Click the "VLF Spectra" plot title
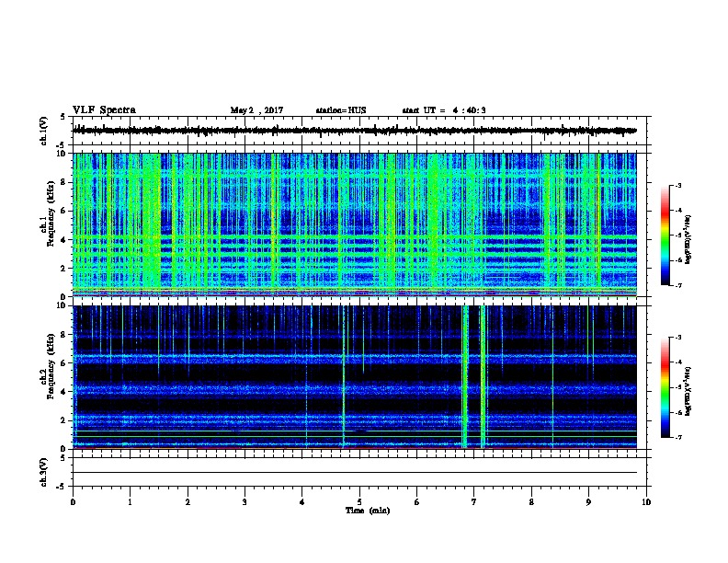The width and height of the screenshot is (728, 563). coord(104,110)
